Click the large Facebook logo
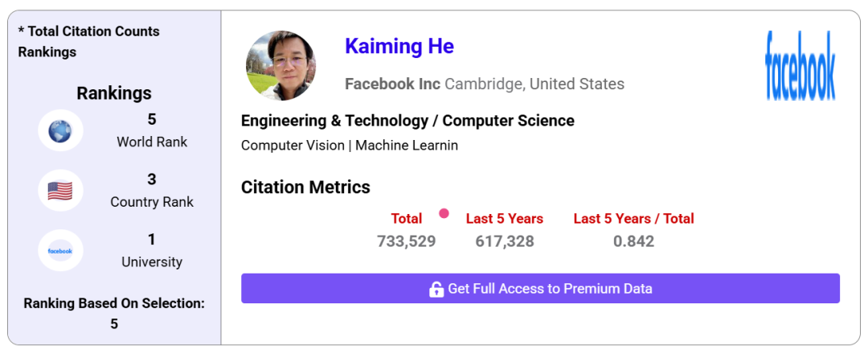 click(x=800, y=65)
